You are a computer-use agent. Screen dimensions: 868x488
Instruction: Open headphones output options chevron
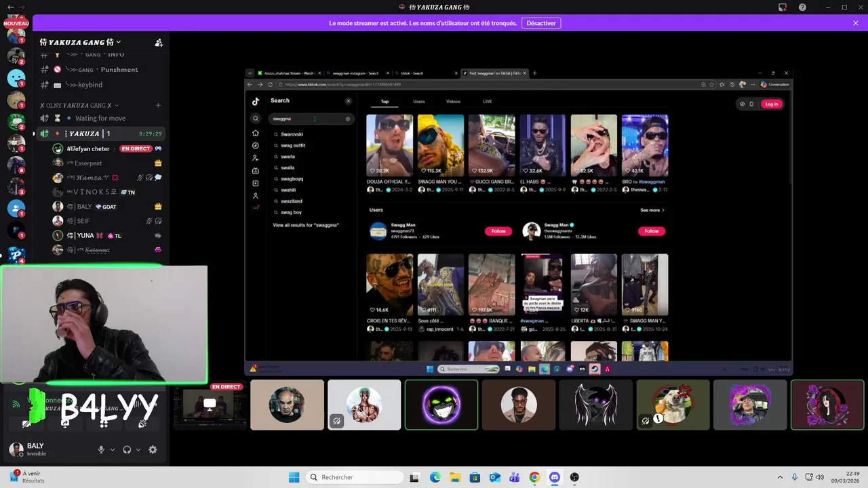pos(138,449)
